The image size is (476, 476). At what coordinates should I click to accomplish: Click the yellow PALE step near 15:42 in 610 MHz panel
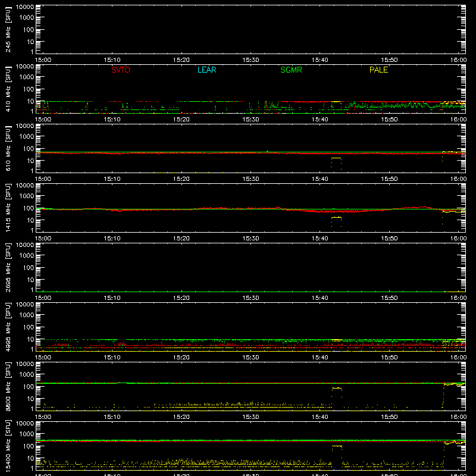tap(336, 158)
